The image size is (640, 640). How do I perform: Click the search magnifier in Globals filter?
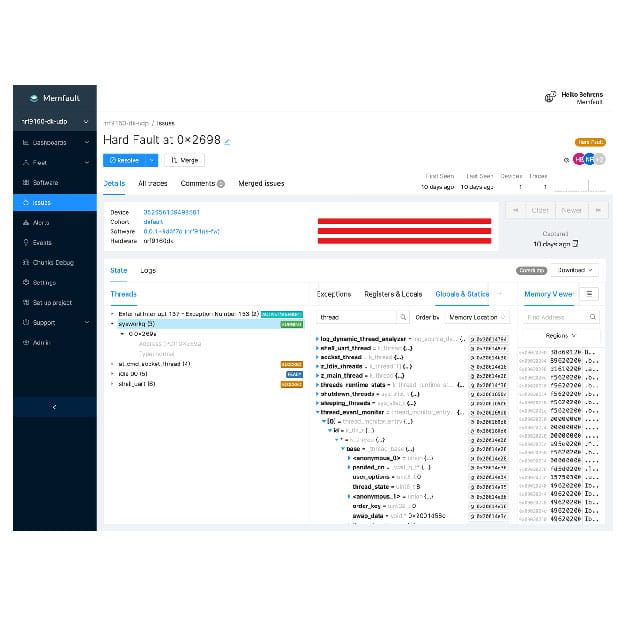click(402, 317)
